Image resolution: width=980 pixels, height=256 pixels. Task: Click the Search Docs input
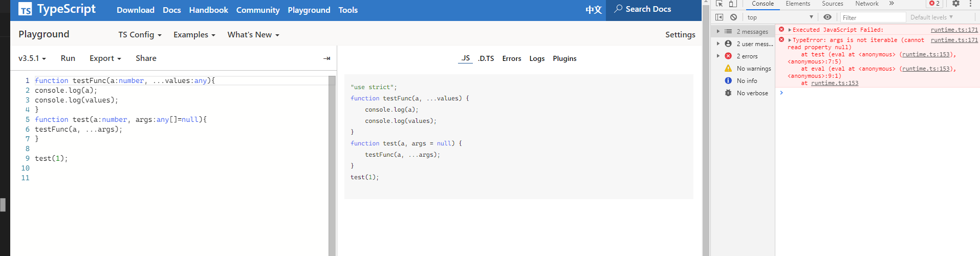tap(654, 9)
